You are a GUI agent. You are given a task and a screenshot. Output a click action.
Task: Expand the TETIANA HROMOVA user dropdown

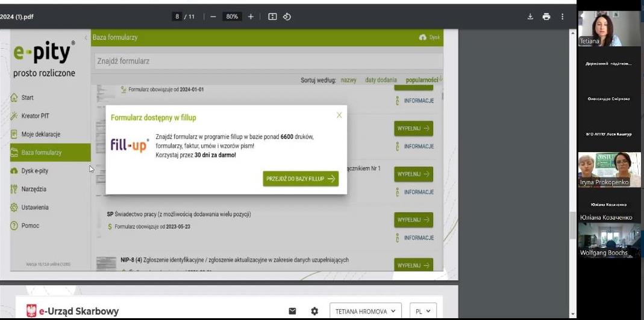coord(366,312)
